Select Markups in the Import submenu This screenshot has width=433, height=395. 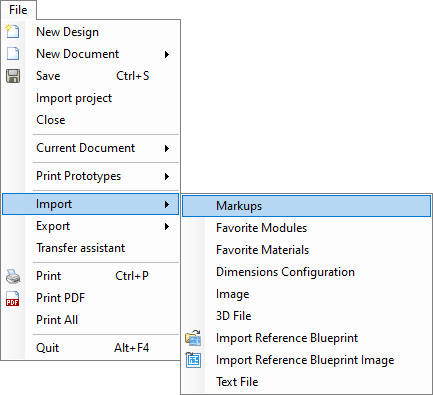[x=306, y=206]
